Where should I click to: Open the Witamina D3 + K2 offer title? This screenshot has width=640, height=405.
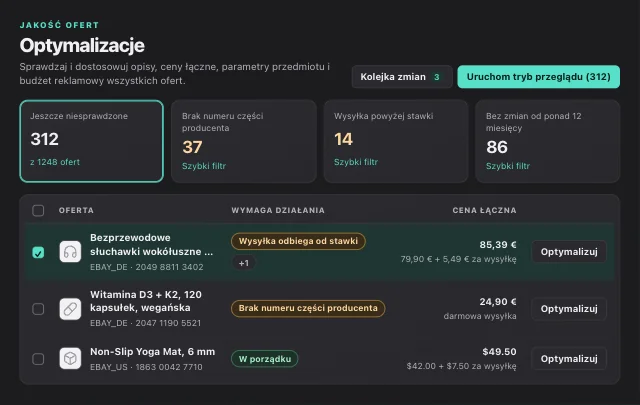tap(146, 301)
